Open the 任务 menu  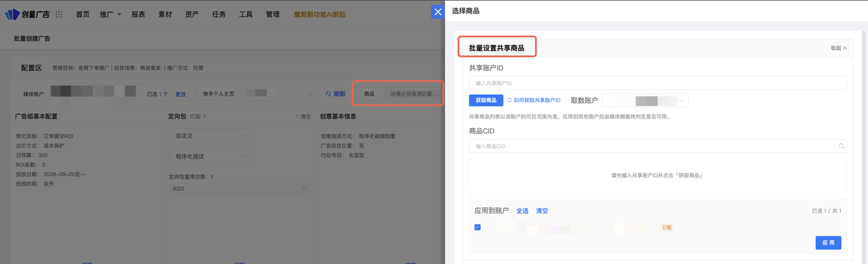pos(219,14)
